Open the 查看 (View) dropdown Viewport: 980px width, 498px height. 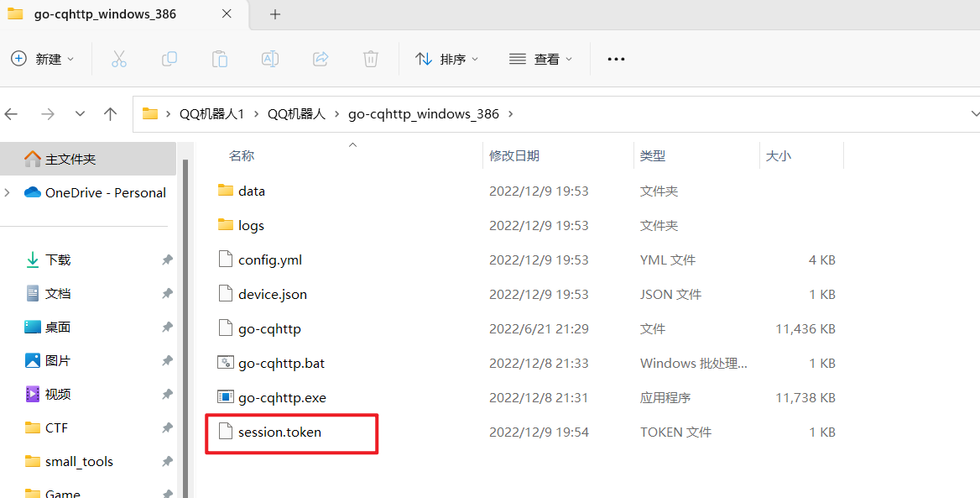pos(541,59)
